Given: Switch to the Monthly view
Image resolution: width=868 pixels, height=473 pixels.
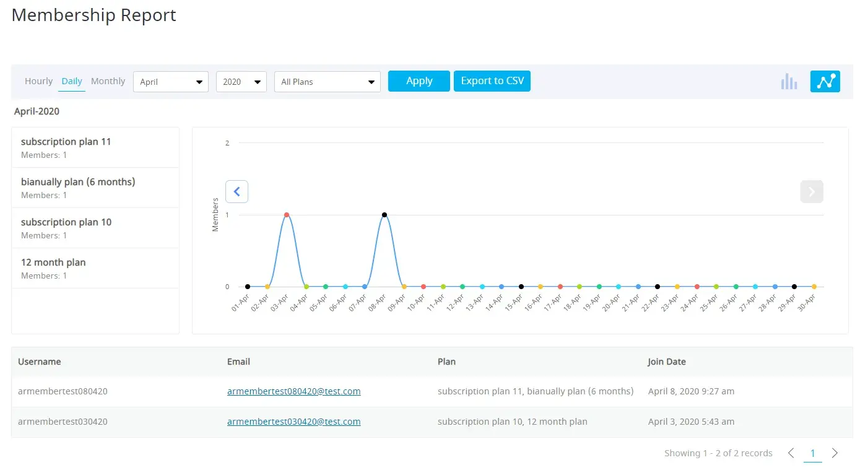Looking at the screenshot, I should click(x=108, y=81).
